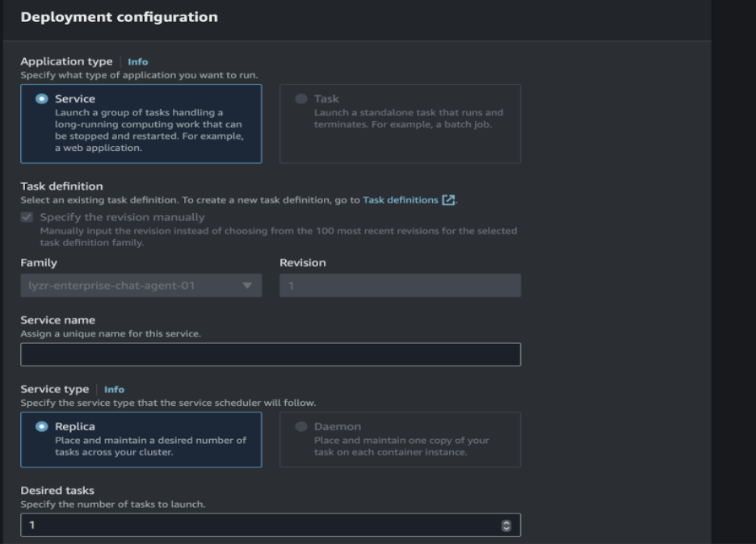The width and height of the screenshot is (756, 544).
Task: Click the Revision field label
Action: pyautogui.click(x=303, y=262)
